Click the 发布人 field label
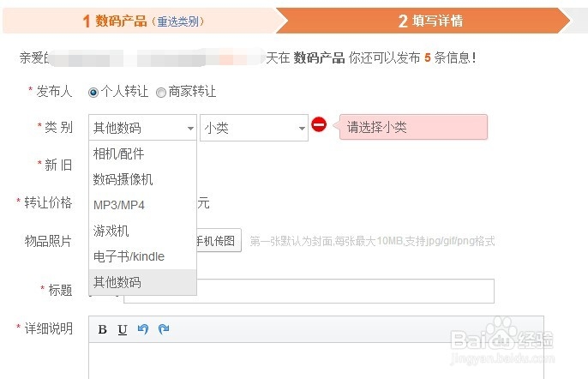This screenshot has height=379, width=588. point(54,91)
